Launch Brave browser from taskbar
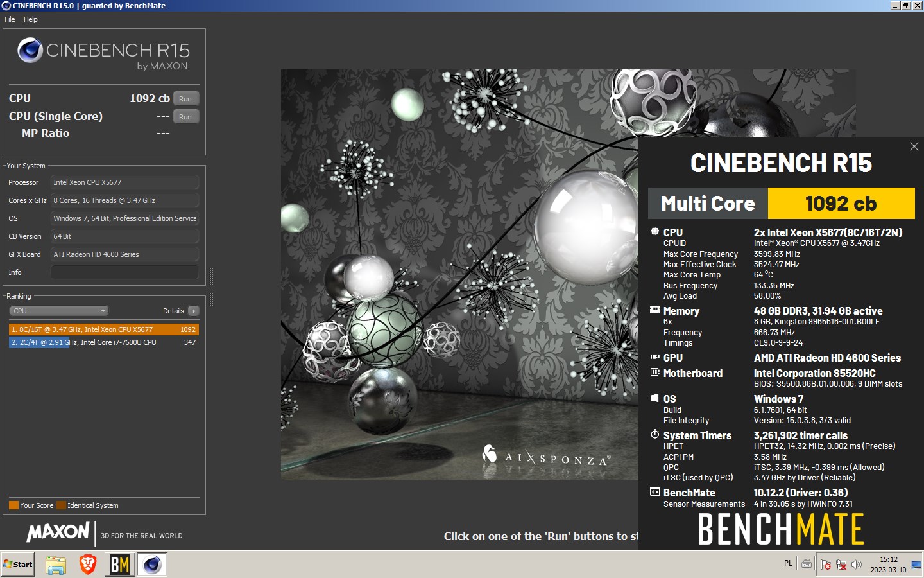This screenshot has height=578, width=924. tap(88, 565)
